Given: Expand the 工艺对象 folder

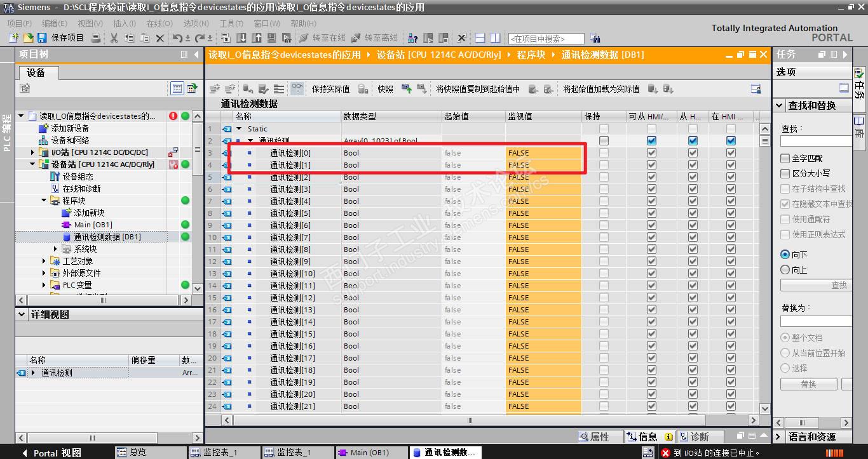Looking at the screenshot, I should click(x=44, y=261).
